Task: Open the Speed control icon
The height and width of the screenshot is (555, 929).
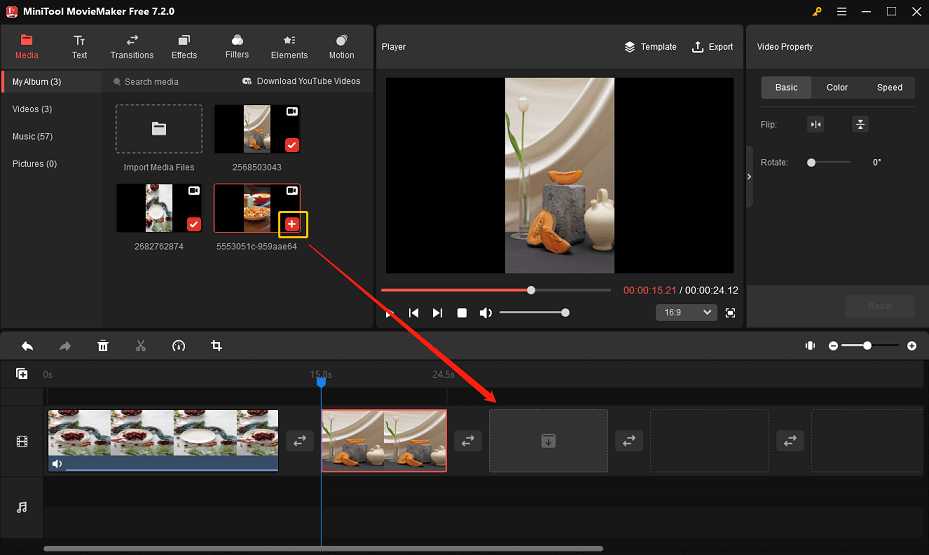Action: (x=178, y=346)
